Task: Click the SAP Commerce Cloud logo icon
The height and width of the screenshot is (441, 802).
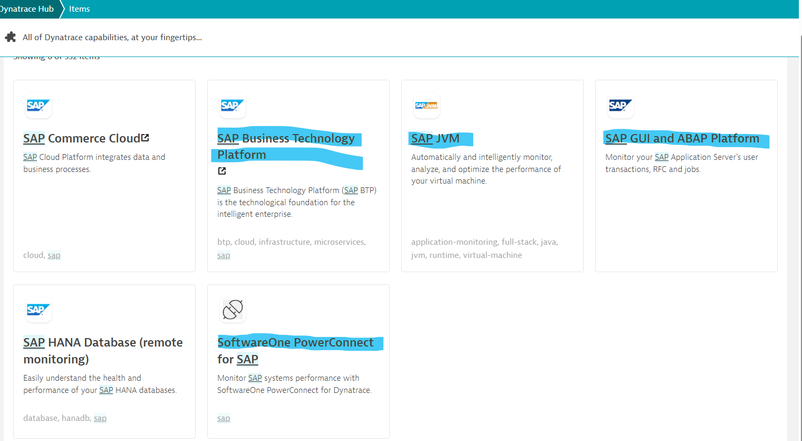Action: (38, 106)
